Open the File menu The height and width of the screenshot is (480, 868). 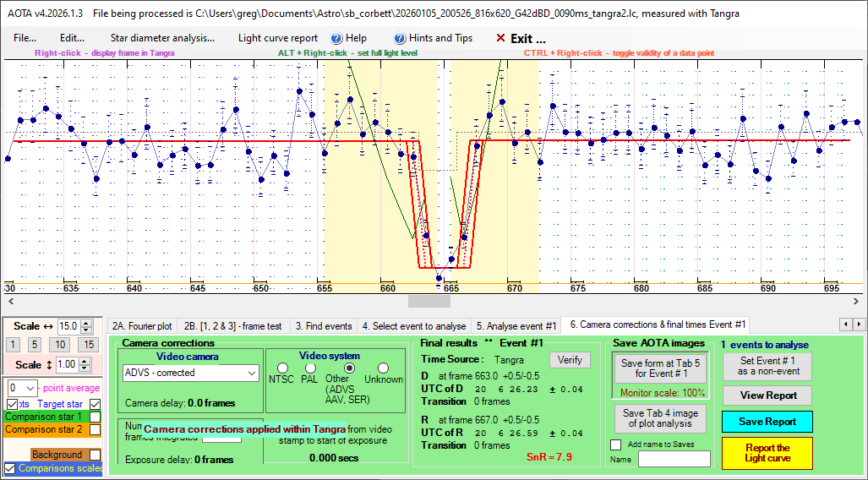[25, 38]
